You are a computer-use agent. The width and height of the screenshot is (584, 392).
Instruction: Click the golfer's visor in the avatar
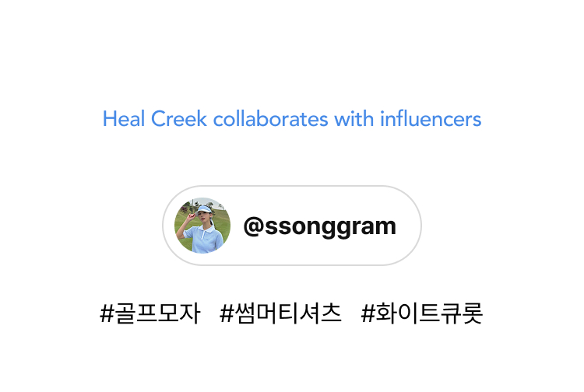tap(204, 210)
